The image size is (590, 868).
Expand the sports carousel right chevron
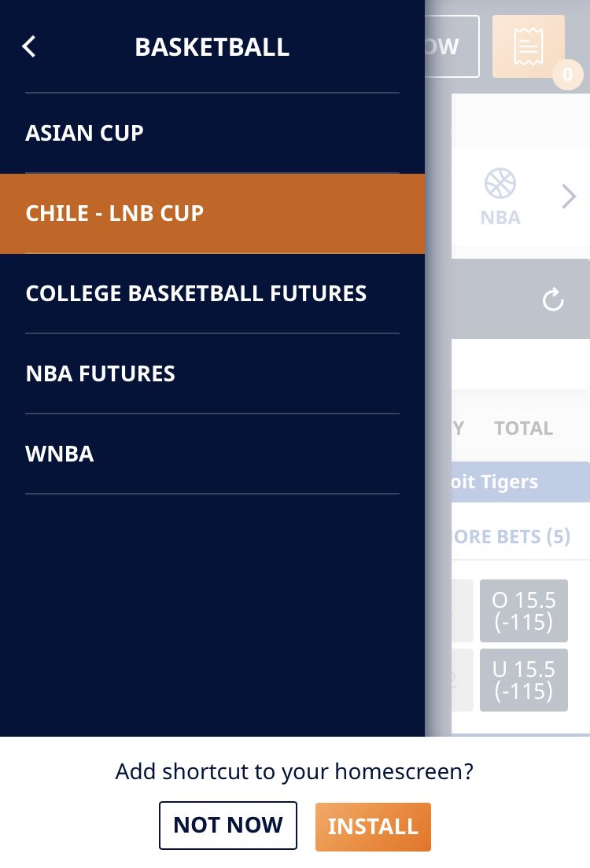click(x=569, y=197)
